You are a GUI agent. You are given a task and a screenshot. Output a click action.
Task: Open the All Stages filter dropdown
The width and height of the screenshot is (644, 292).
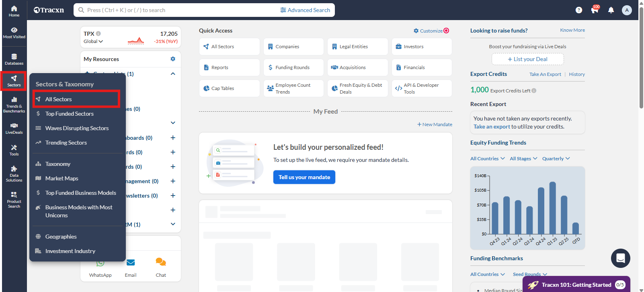coord(523,159)
